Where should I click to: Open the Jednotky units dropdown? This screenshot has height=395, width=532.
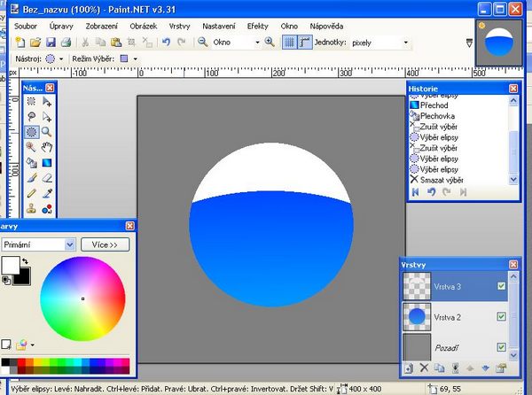[406, 42]
